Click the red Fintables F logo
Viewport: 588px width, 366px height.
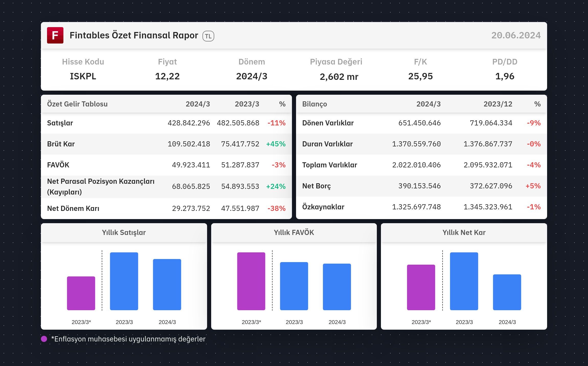55,35
